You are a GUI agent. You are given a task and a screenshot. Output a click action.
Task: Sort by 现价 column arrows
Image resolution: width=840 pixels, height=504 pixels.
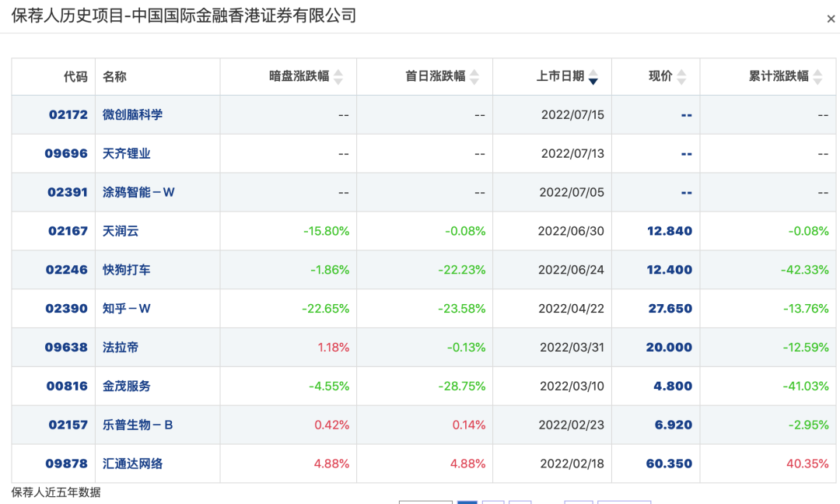pos(681,77)
